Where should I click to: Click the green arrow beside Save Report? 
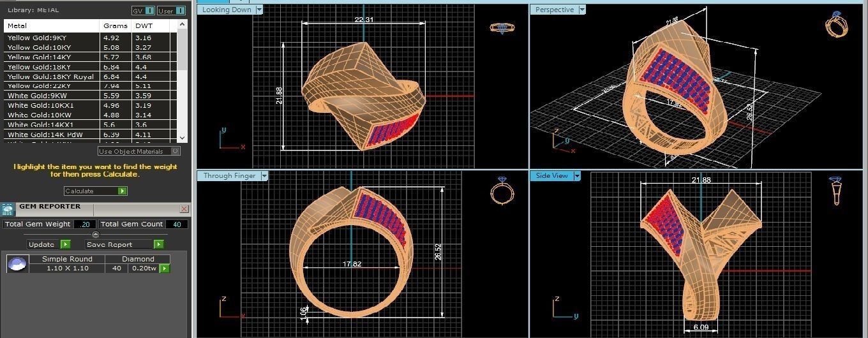[x=159, y=244]
